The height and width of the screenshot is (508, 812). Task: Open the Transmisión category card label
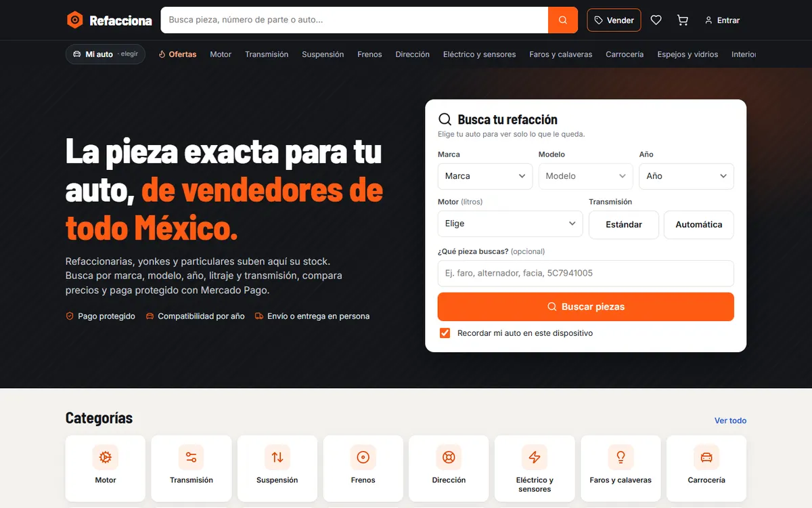[191, 480]
